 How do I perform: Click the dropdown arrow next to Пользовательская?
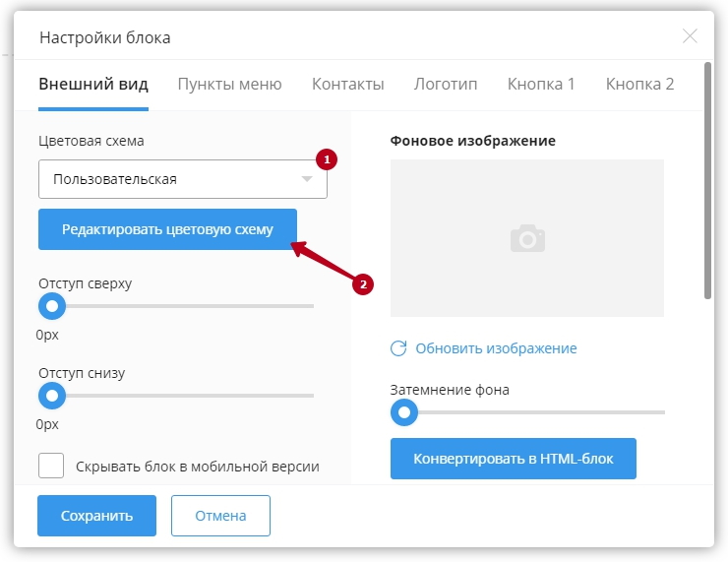pyautogui.click(x=307, y=179)
